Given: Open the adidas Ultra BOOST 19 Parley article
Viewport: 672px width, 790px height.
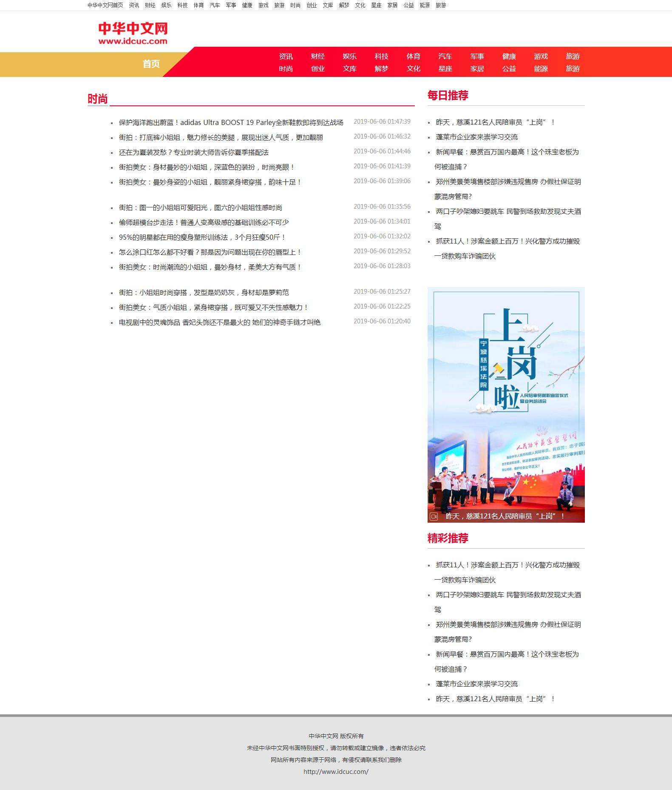Looking at the screenshot, I should (x=231, y=122).
